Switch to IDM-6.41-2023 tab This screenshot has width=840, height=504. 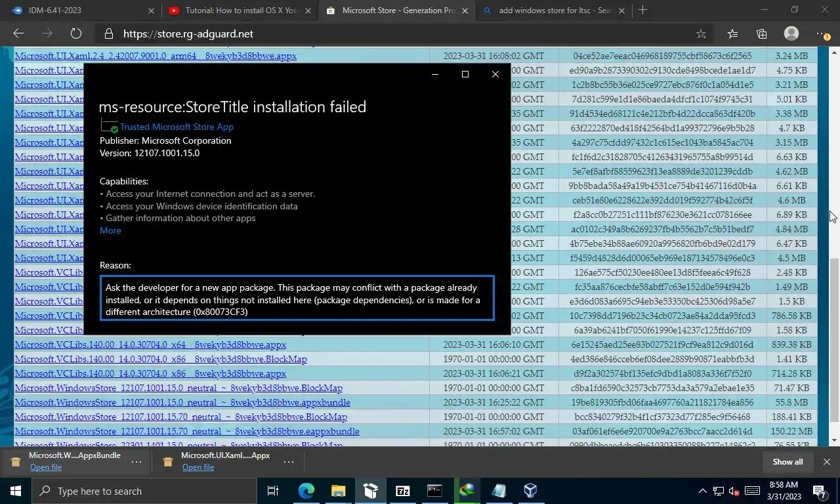81,10
